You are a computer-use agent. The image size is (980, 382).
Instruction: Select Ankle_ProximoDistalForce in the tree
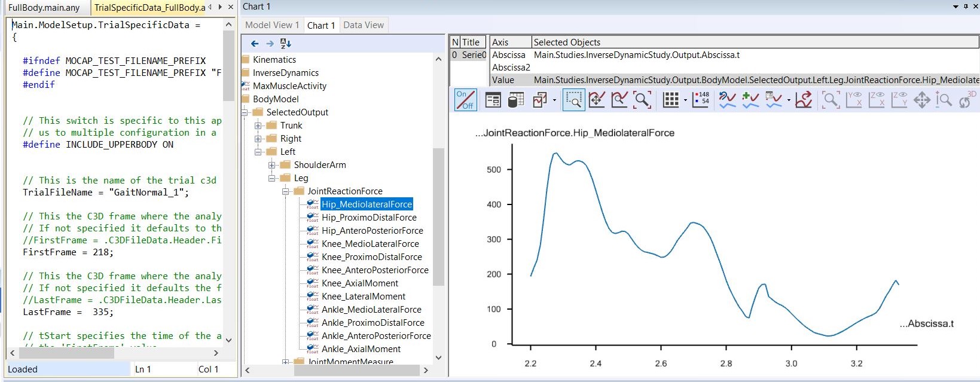[373, 323]
